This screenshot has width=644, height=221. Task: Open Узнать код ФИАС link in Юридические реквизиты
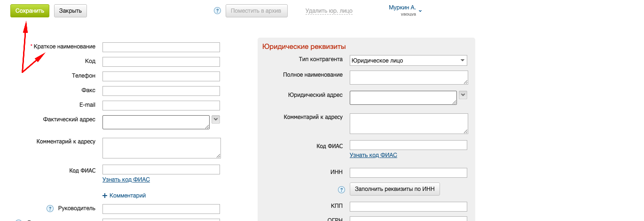tap(373, 155)
